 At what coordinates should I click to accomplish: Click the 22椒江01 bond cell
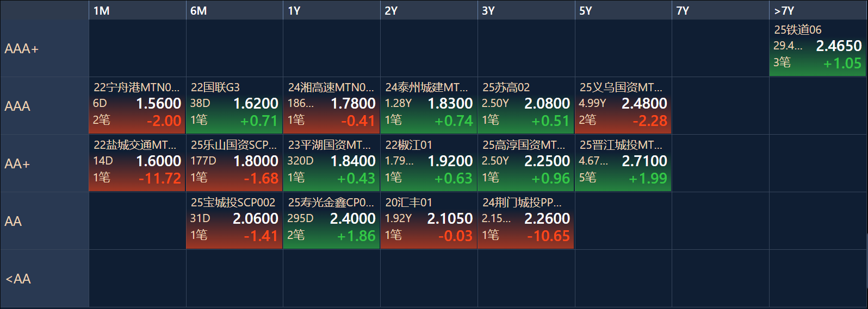(429, 163)
